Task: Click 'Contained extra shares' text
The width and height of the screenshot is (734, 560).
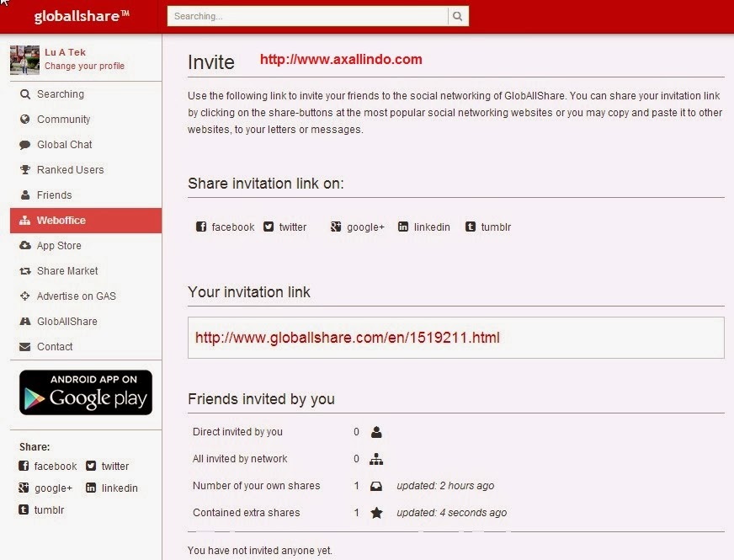Action: (x=247, y=513)
